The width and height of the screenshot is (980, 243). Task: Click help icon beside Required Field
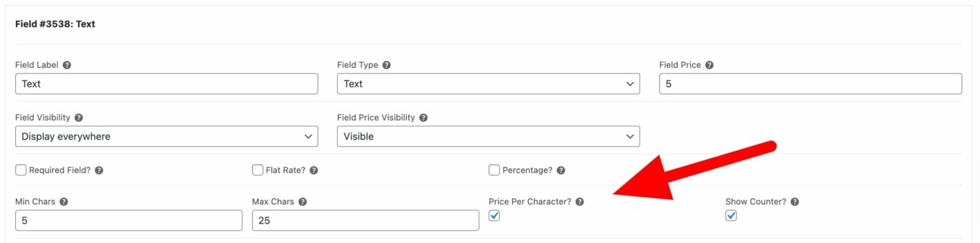coord(99,170)
